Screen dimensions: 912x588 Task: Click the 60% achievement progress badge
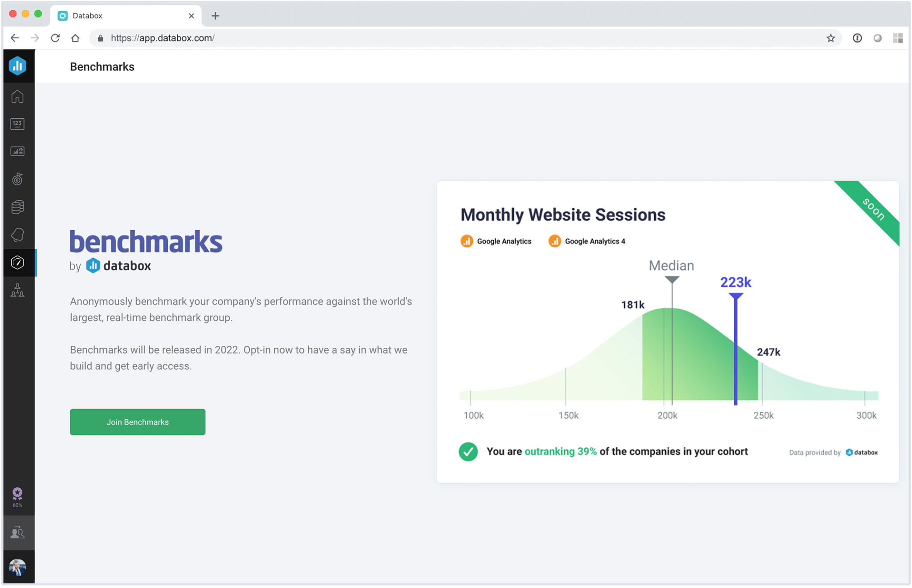(x=17, y=495)
